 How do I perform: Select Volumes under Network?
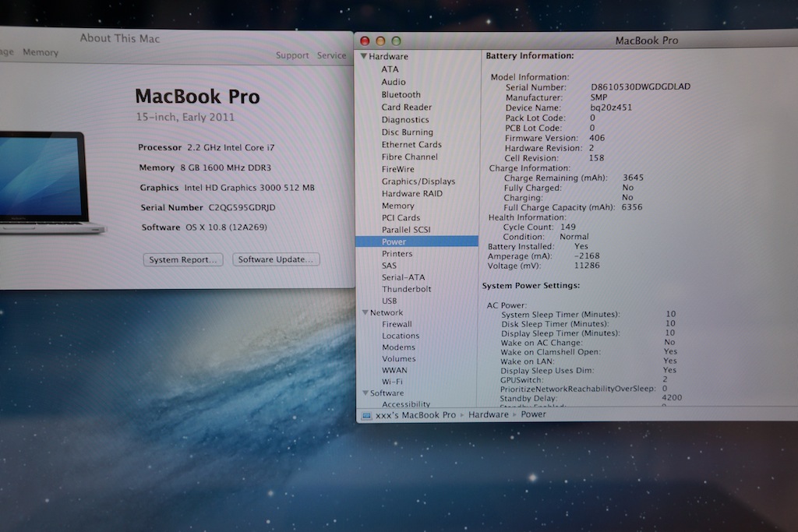pyautogui.click(x=399, y=358)
